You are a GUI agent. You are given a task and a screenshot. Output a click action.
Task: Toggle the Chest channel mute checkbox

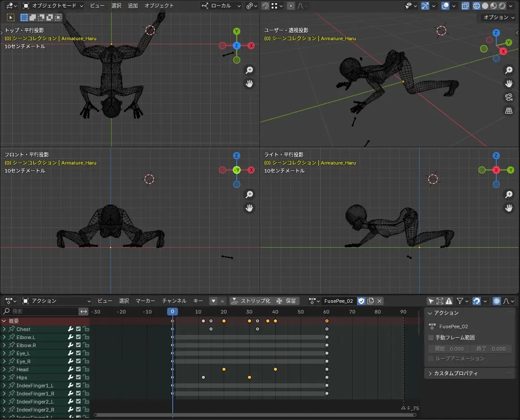coord(78,329)
